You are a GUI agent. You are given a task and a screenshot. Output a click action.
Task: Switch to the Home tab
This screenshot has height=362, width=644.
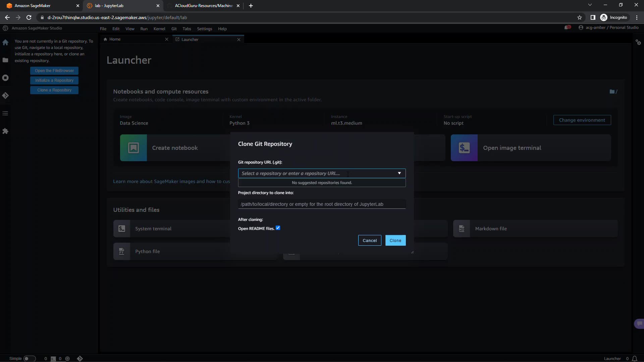click(115, 39)
